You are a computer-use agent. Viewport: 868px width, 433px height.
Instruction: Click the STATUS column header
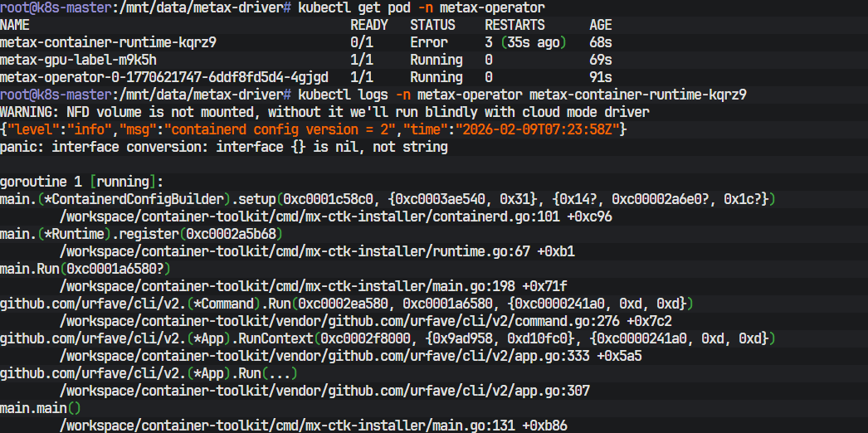click(x=432, y=25)
